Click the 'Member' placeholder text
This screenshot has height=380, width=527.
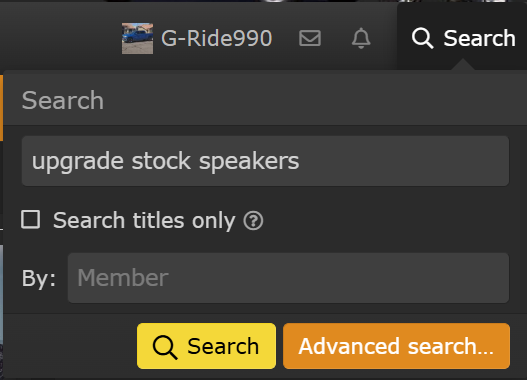point(123,278)
